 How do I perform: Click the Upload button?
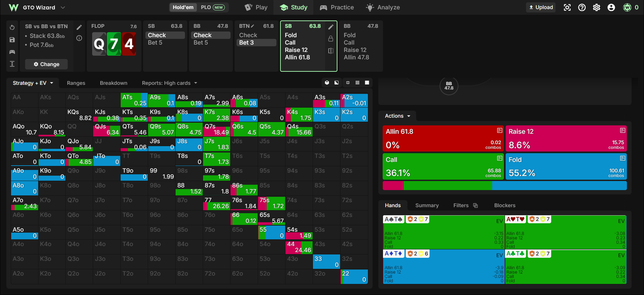(541, 7)
